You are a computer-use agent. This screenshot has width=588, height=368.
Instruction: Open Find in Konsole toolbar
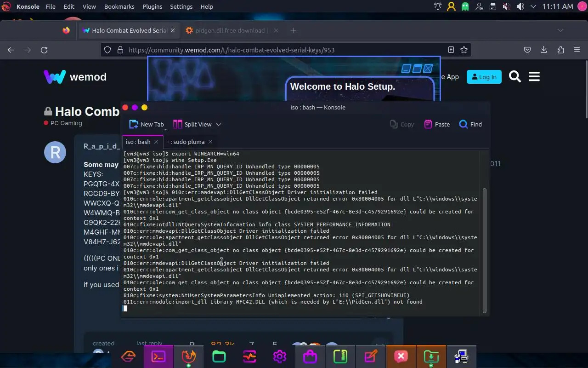pyautogui.click(x=470, y=124)
